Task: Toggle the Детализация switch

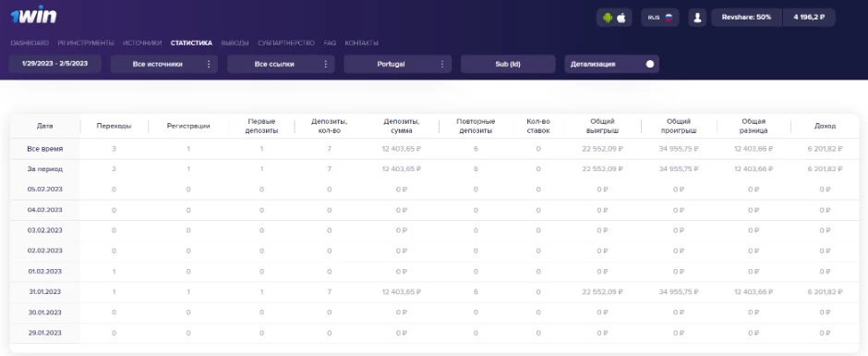Action: pos(650,64)
